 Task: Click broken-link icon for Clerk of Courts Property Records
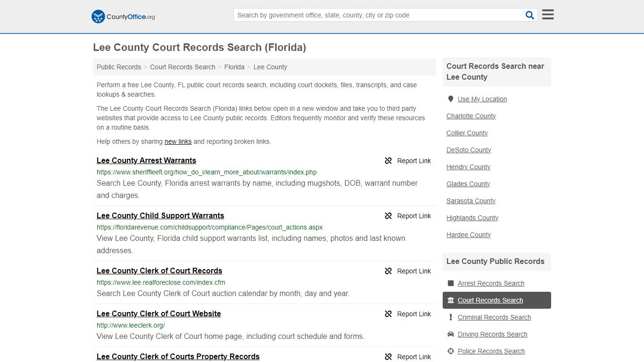(388, 357)
